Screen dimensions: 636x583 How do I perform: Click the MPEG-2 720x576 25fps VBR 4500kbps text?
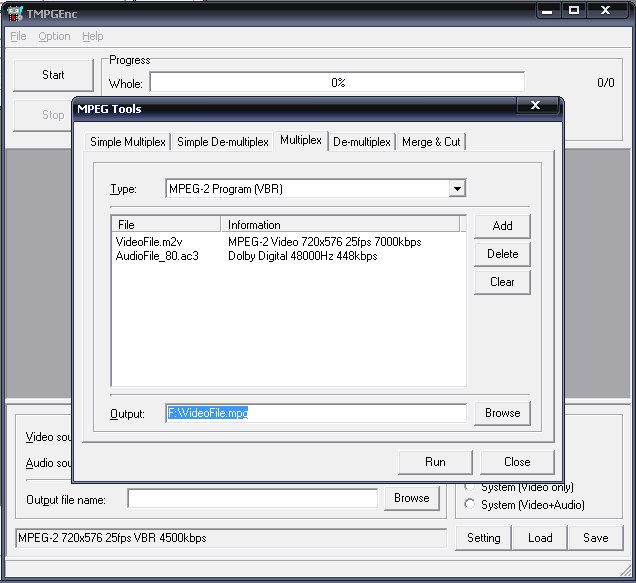tap(112, 538)
